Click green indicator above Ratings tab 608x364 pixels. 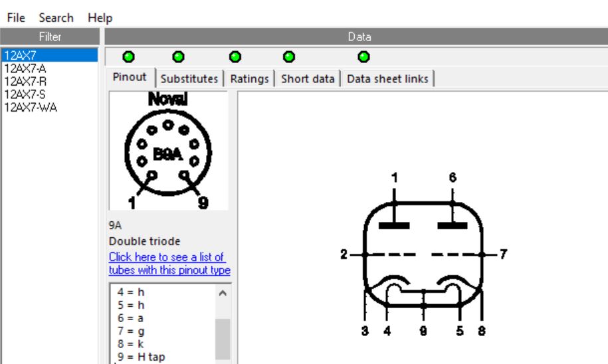[x=235, y=57]
